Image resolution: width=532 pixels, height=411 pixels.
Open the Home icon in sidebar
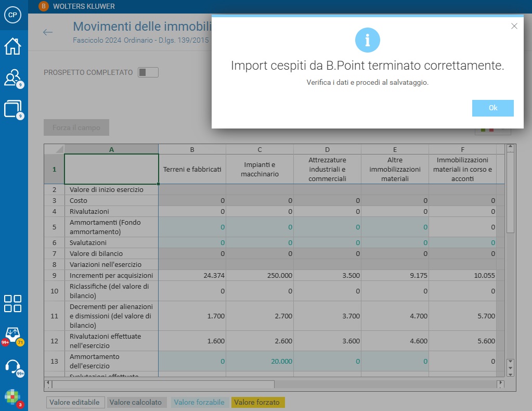point(12,46)
